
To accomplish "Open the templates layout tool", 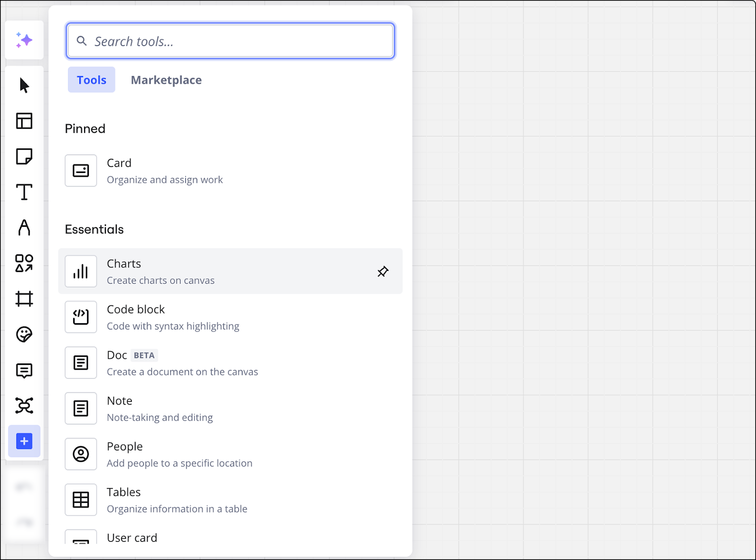I will pyautogui.click(x=24, y=121).
